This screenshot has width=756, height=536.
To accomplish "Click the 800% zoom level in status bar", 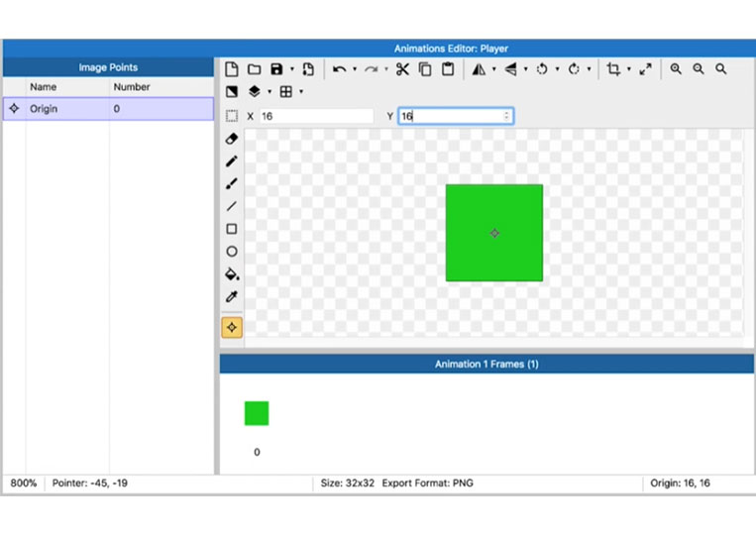I will (x=24, y=483).
